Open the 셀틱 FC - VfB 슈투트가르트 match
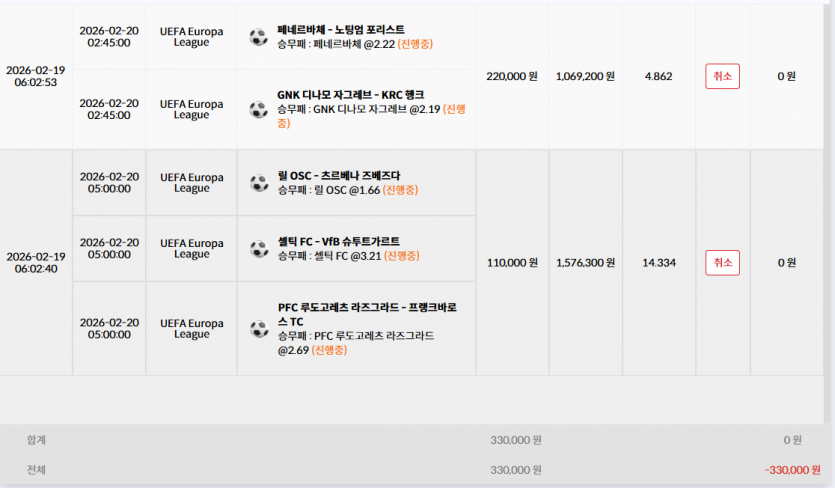 pos(339,242)
